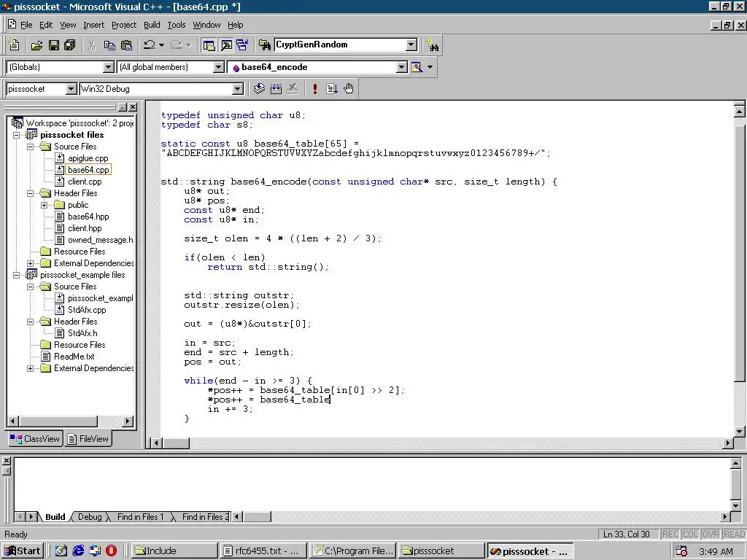Open the Project menu

coord(124,25)
